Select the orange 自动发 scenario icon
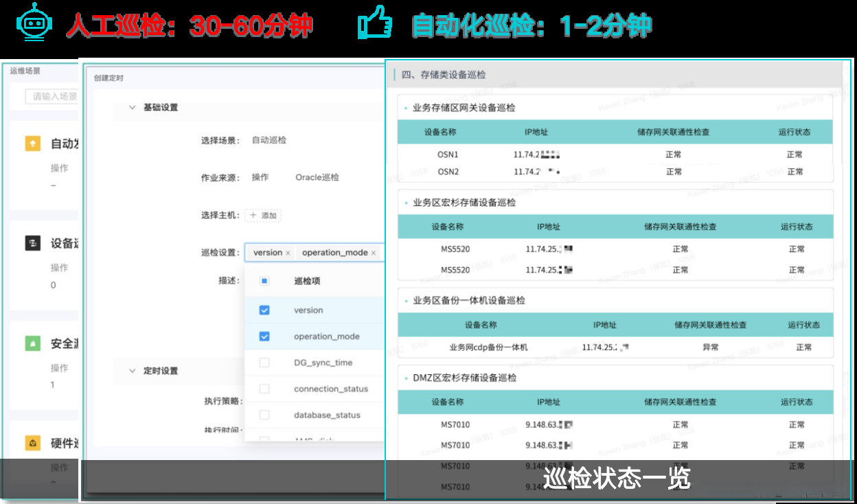The height and width of the screenshot is (504, 857). [x=33, y=144]
